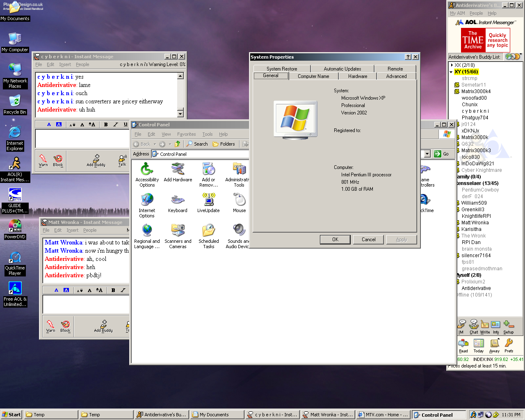
Task: Click Block icon in cyberkni IM window
Action: point(58,160)
